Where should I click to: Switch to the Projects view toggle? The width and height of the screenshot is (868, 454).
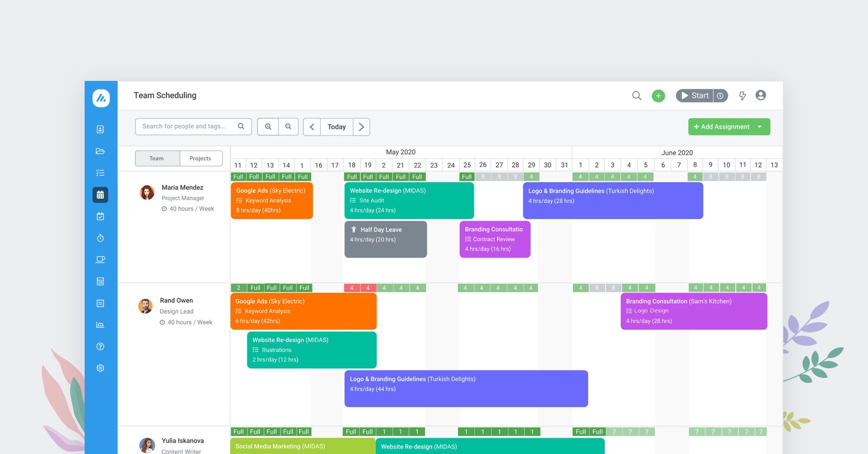pos(200,158)
